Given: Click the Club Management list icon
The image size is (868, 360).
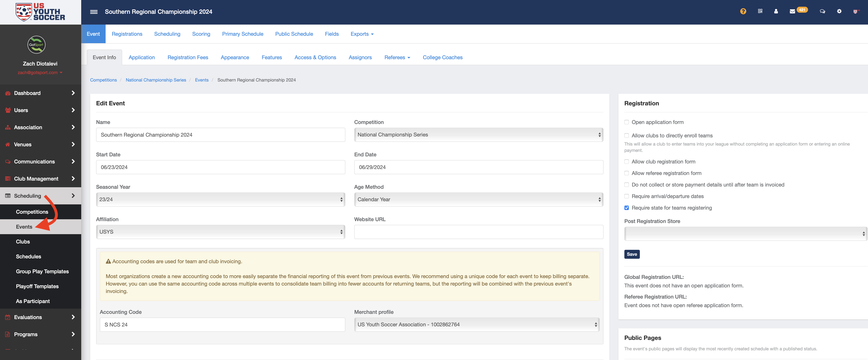Looking at the screenshot, I should click(8, 179).
